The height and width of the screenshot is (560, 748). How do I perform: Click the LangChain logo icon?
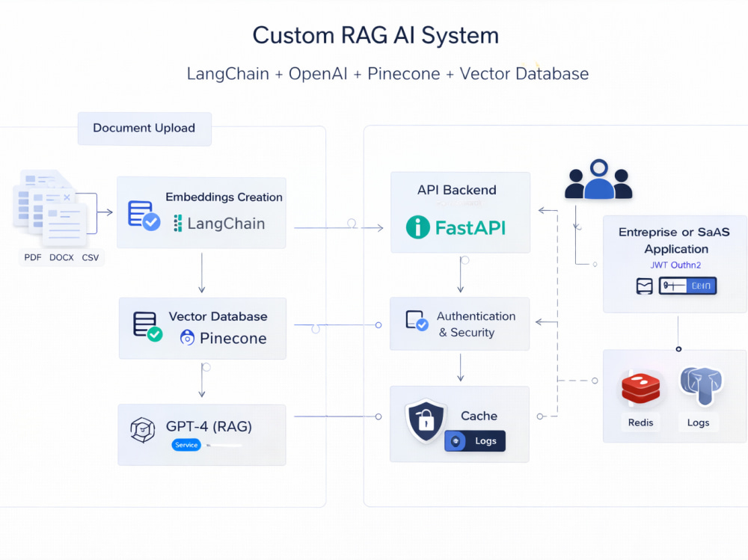177,224
